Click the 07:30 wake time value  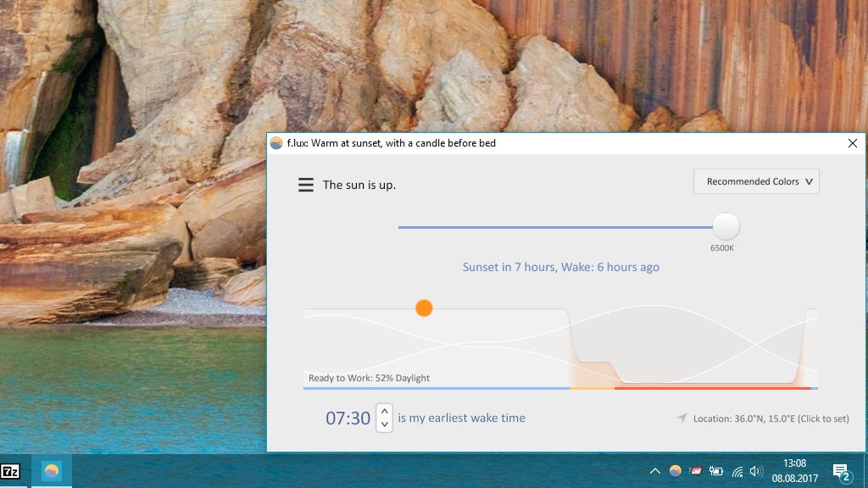click(x=348, y=419)
